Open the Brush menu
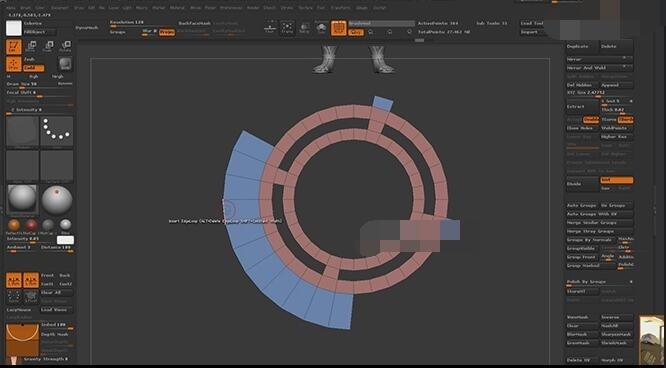 25,8
